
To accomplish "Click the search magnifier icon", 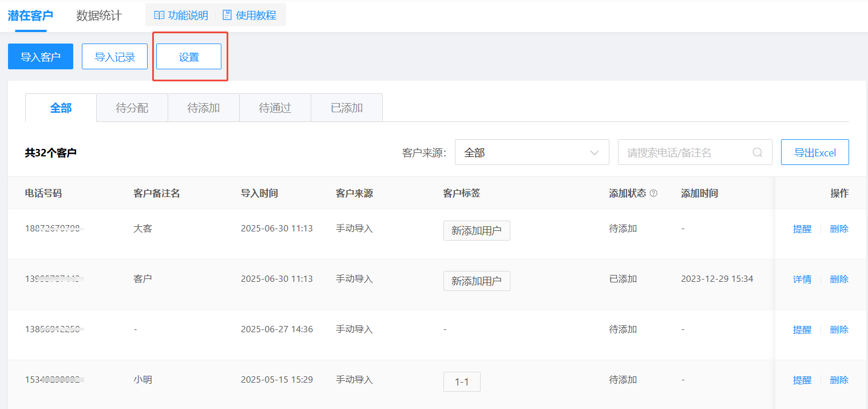I will click(758, 152).
